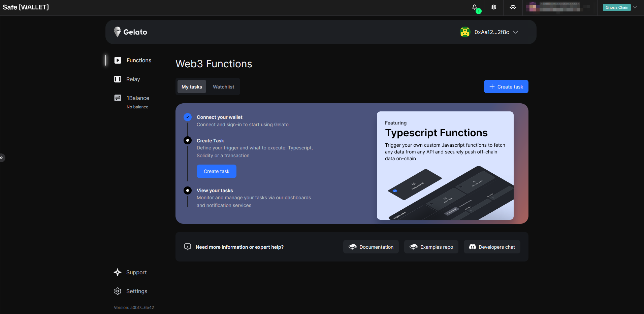Click the Functions play icon in the sidebar
644x314 pixels.
pyautogui.click(x=118, y=60)
